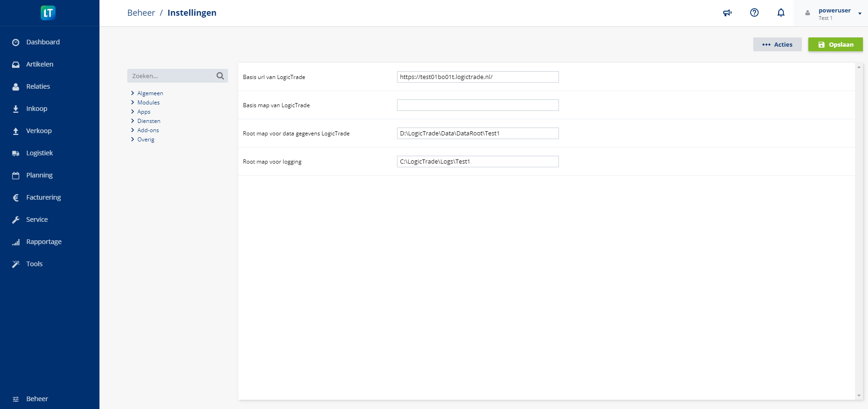Expand the Algemeen settings chevron
Viewport: 868px width, 409px height.
132,93
